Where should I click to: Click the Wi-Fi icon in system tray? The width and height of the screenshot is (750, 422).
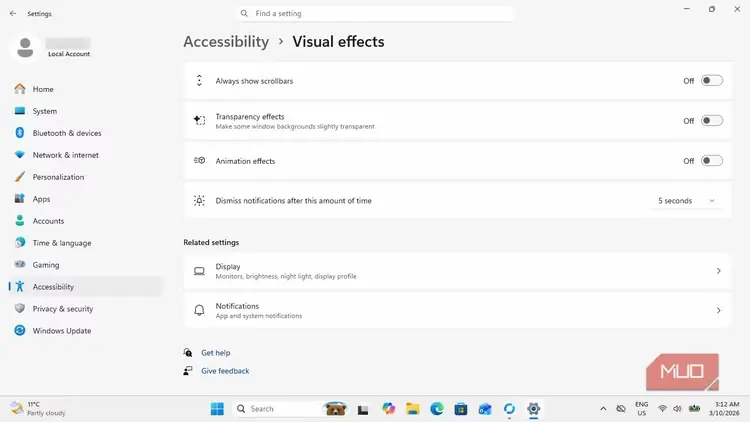tap(662, 409)
